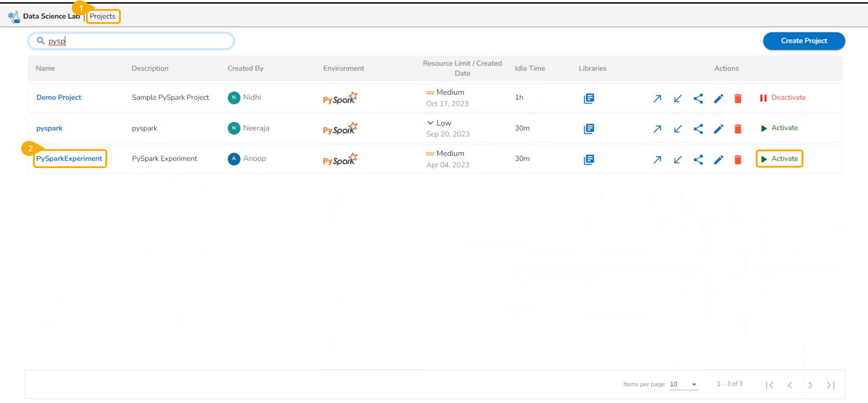This screenshot has height=403, width=868.
Task: Delete the PySparkExperiment project
Action: (738, 159)
